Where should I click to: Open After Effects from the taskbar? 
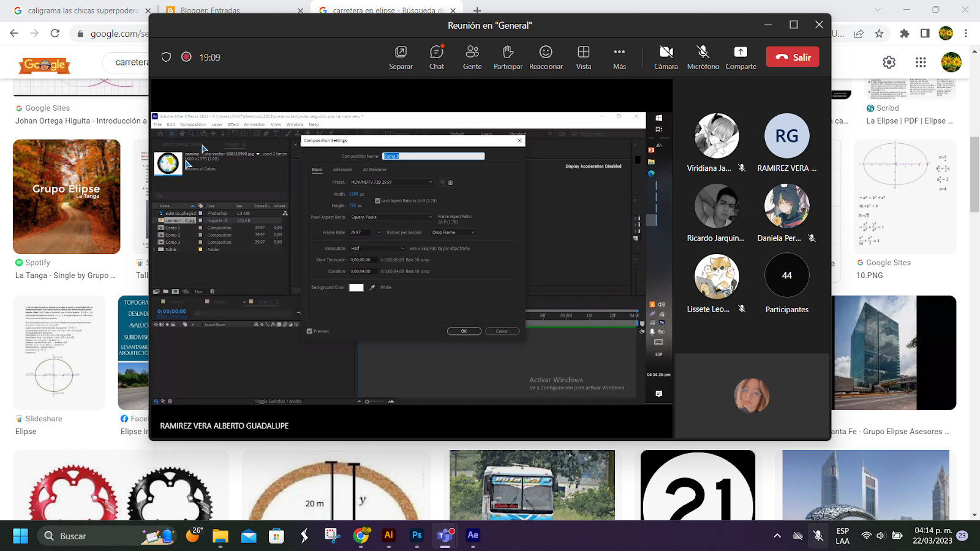click(x=473, y=535)
